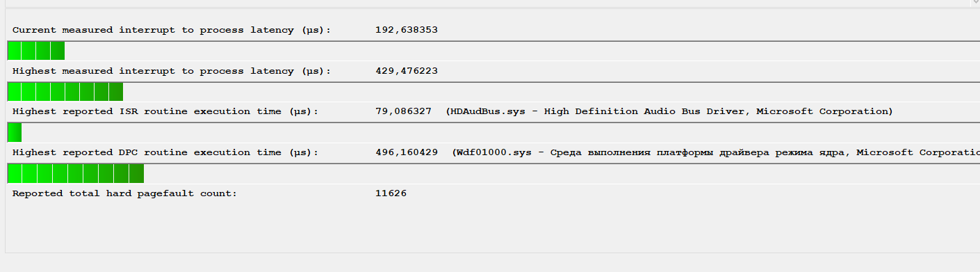Select the "Highest measured interrupt to process latency" label
This screenshot has height=272, width=980.
(172, 71)
